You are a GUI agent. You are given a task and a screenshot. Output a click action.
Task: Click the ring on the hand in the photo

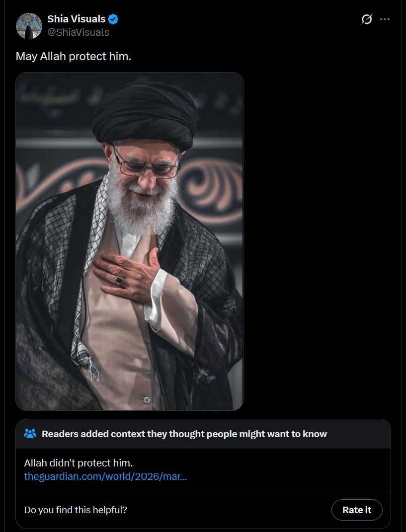[119, 280]
